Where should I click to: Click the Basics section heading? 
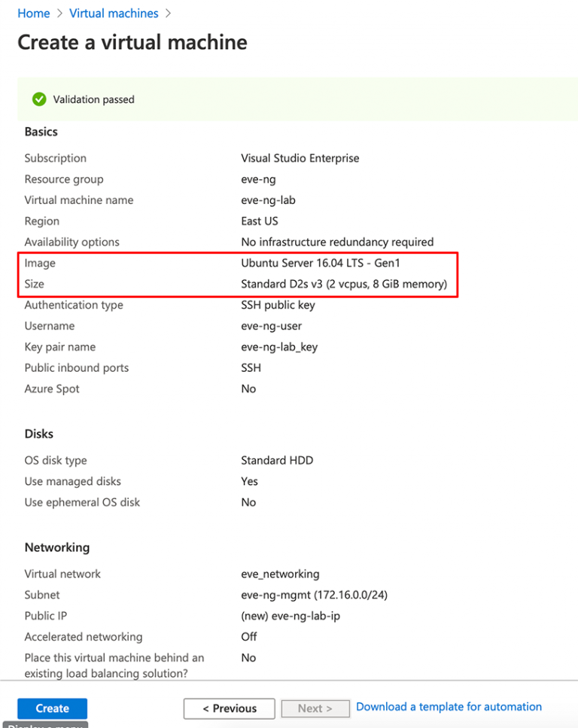(x=41, y=131)
